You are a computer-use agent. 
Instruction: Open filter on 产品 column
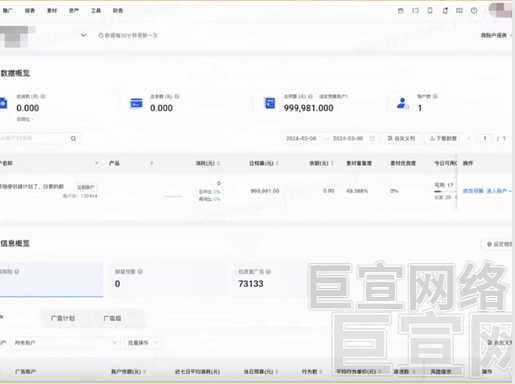[151, 163]
